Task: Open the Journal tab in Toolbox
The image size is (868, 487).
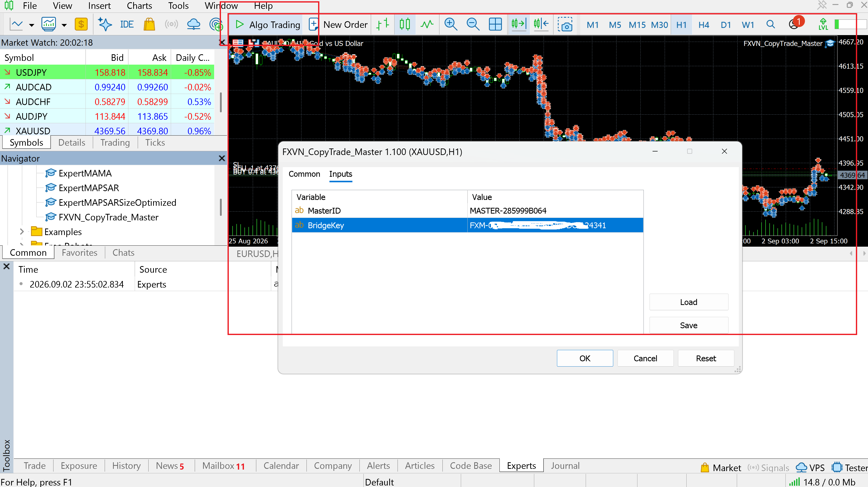Action: [565, 466]
